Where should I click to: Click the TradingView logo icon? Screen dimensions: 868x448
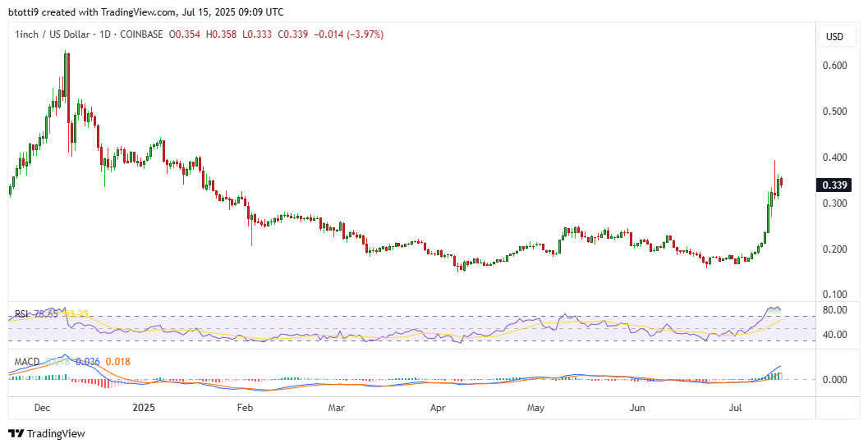17,433
